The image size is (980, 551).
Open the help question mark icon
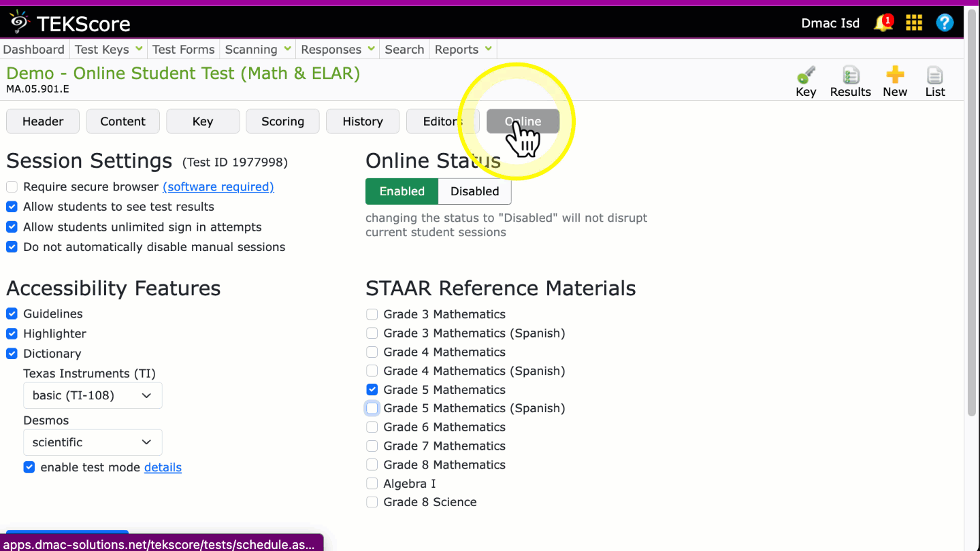945,23
